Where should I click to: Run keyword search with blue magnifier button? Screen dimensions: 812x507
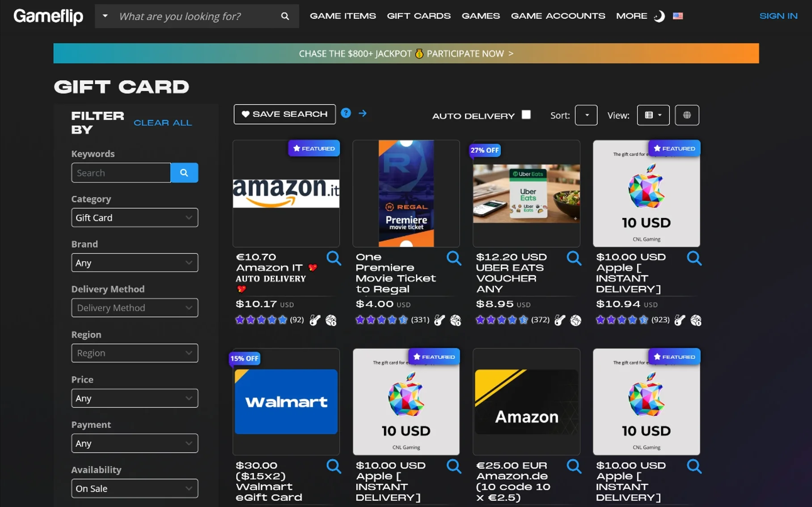[x=184, y=173]
